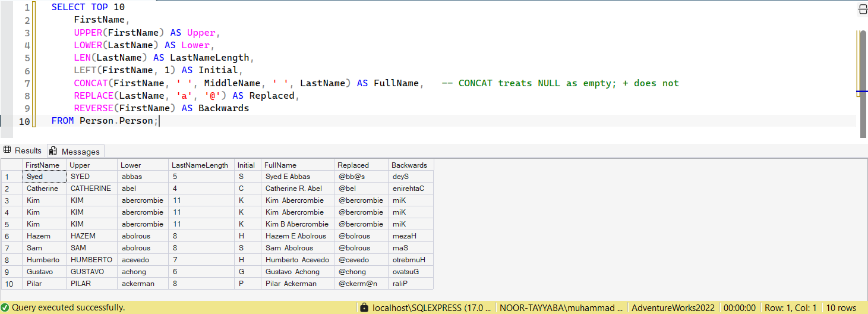Select the row header of the Hazem row
This screenshot has height=314, width=868.
(x=11, y=236)
